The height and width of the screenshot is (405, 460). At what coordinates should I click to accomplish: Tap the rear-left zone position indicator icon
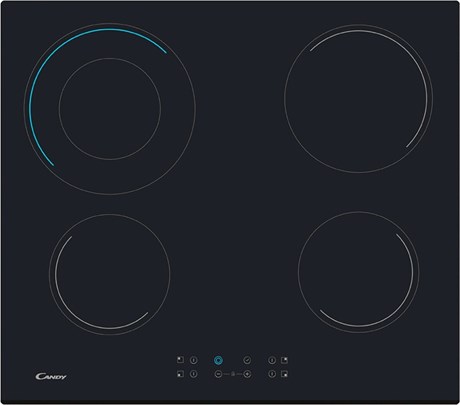(180, 360)
